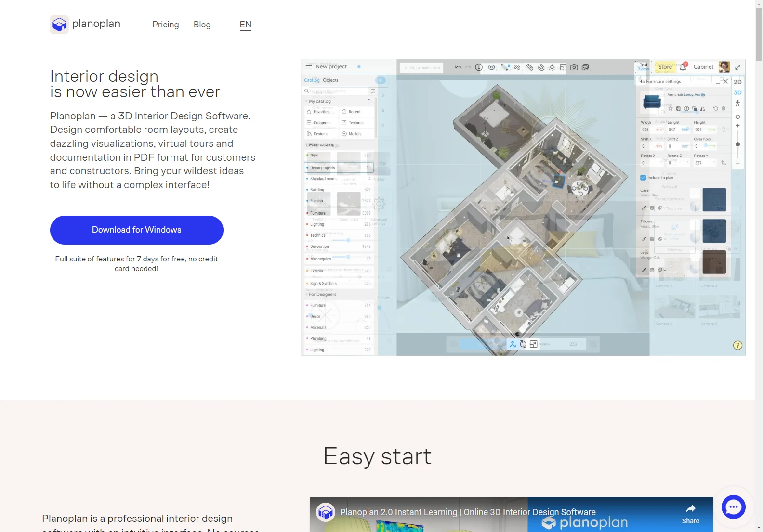Switch to walk mode with the walking figure icon
The height and width of the screenshot is (532, 763).
tap(737, 103)
